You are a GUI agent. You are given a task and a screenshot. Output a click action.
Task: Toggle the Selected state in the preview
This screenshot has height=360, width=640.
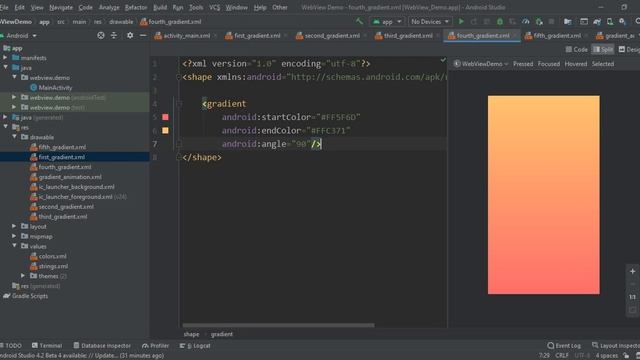pos(602,64)
